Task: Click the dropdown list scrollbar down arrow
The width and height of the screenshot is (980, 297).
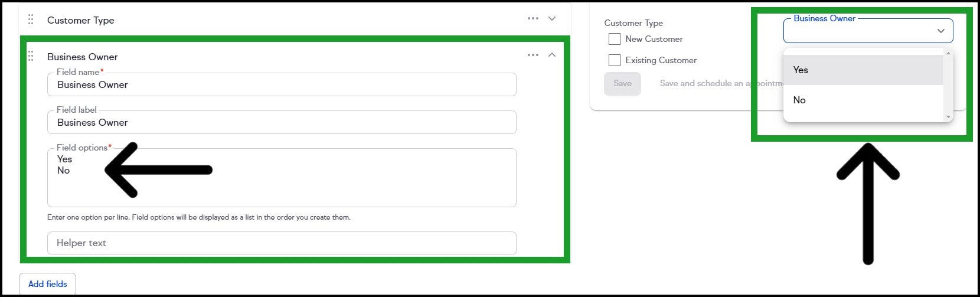Action: [x=949, y=117]
